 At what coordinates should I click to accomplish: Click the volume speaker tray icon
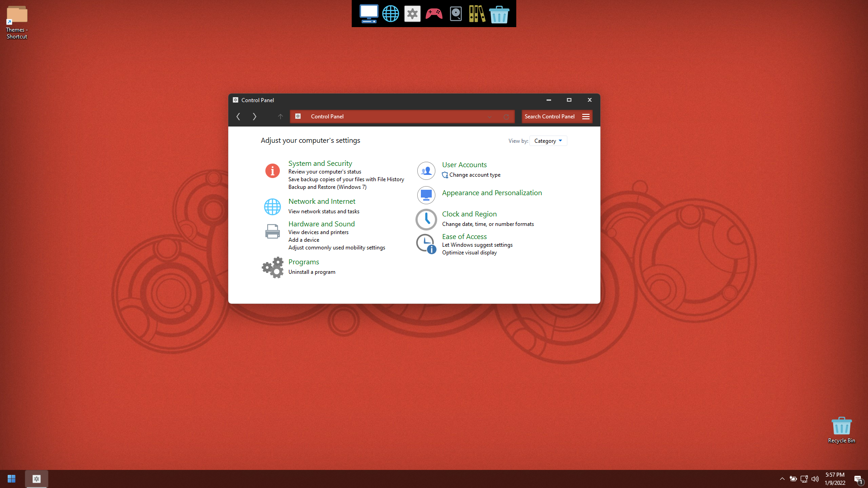point(815,479)
